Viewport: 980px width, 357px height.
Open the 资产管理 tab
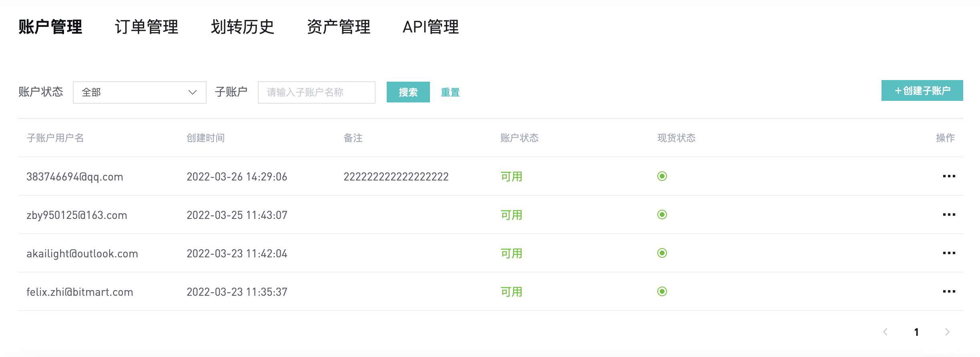339,27
